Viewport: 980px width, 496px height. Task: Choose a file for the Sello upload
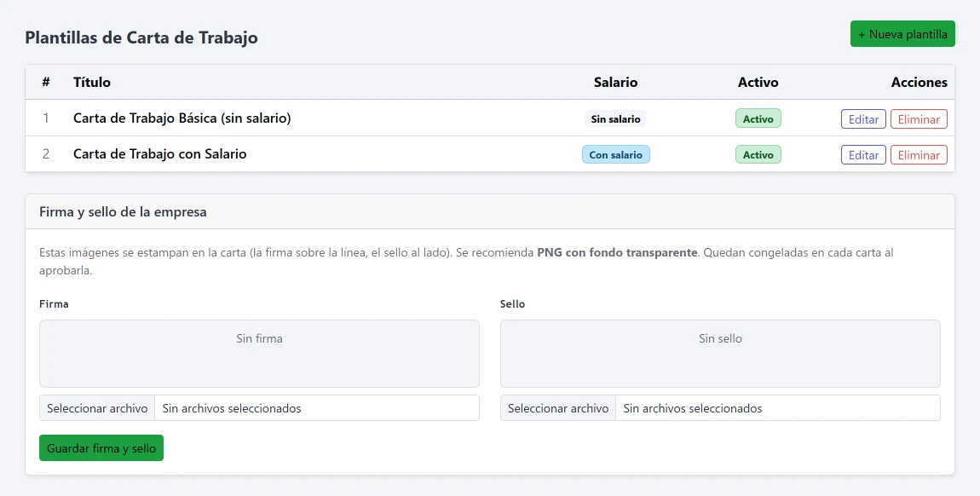[558, 408]
